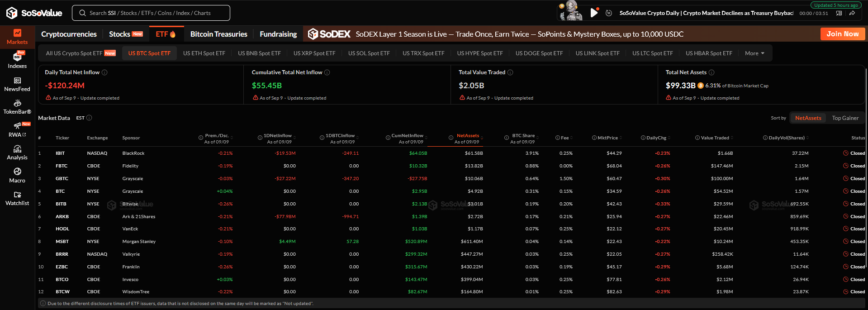Select the ETF top tab
The image size is (868, 310).
tap(166, 34)
